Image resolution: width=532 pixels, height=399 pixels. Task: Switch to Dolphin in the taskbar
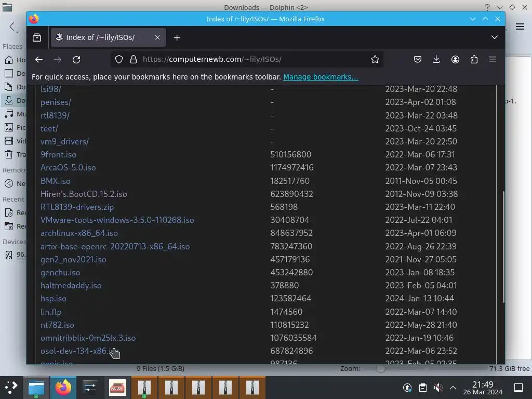tap(36, 388)
